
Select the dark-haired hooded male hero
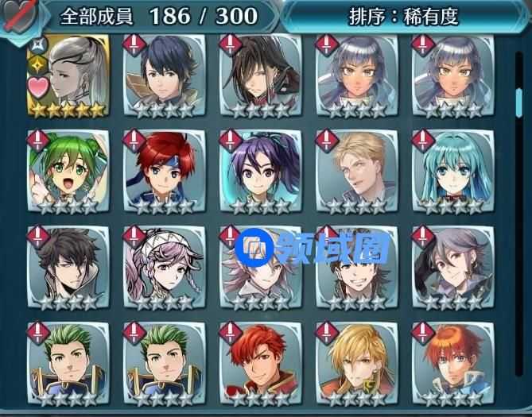(69, 268)
